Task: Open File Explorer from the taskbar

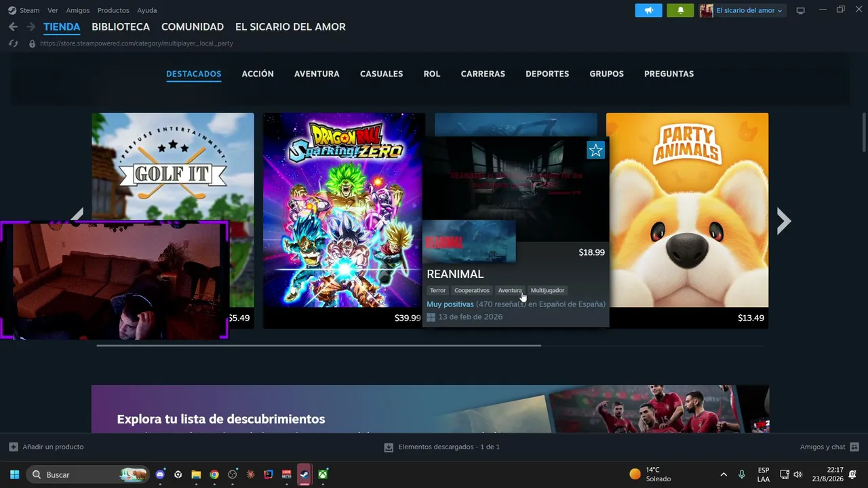Action: pyautogui.click(x=196, y=474)
